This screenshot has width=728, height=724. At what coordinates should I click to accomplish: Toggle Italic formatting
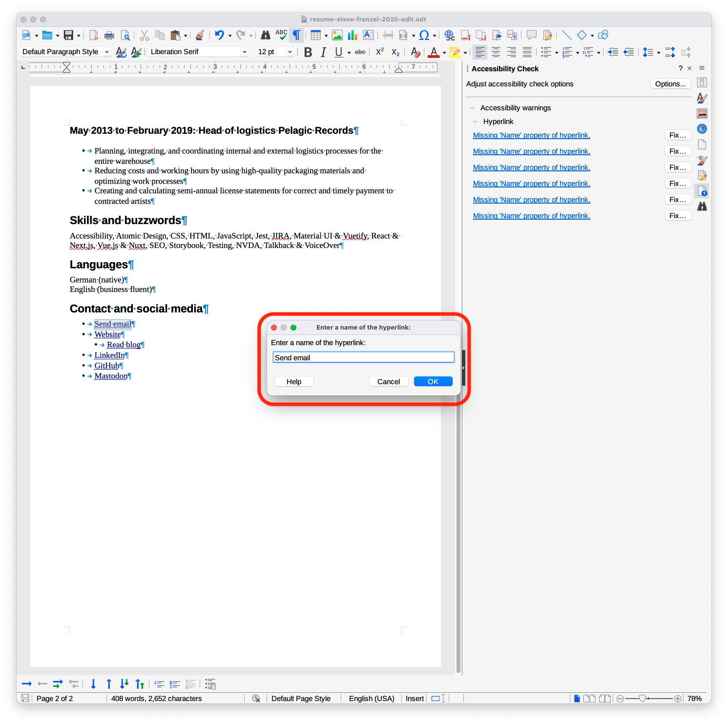click(x=323, y=52)
